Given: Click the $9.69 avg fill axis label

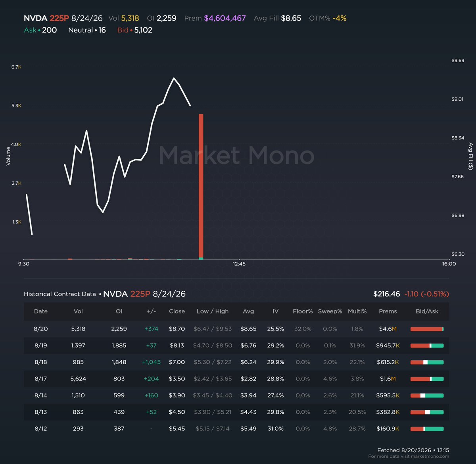Looking at the screenshot, I should (x=458, y=61).
